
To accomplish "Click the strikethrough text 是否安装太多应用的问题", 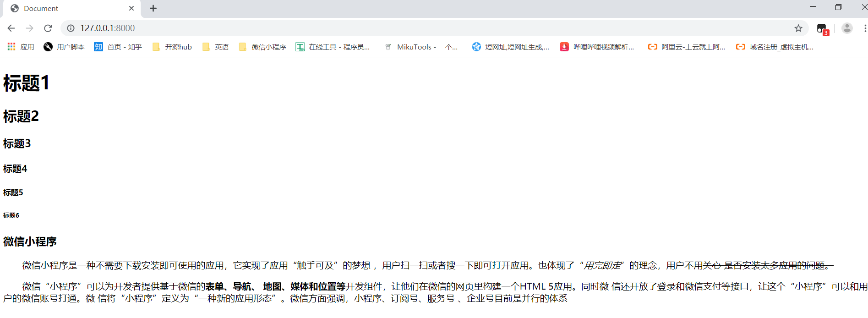I will point(774,265).
